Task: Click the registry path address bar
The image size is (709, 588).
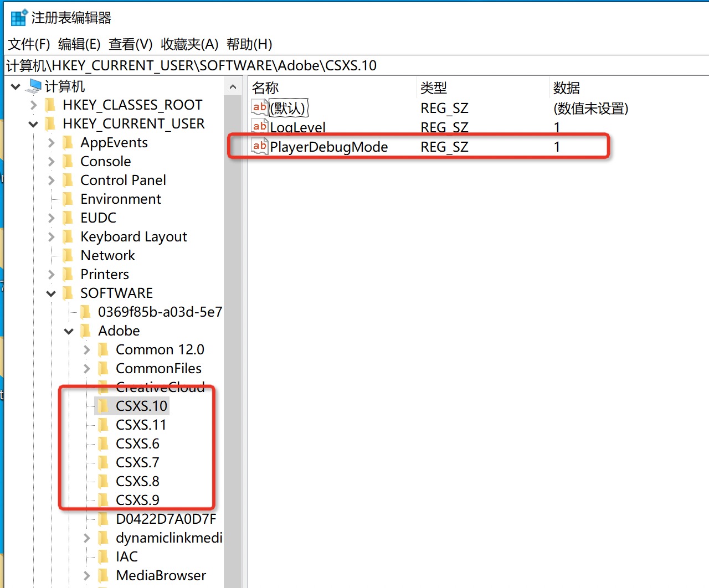Action: (x=356, y=65)
